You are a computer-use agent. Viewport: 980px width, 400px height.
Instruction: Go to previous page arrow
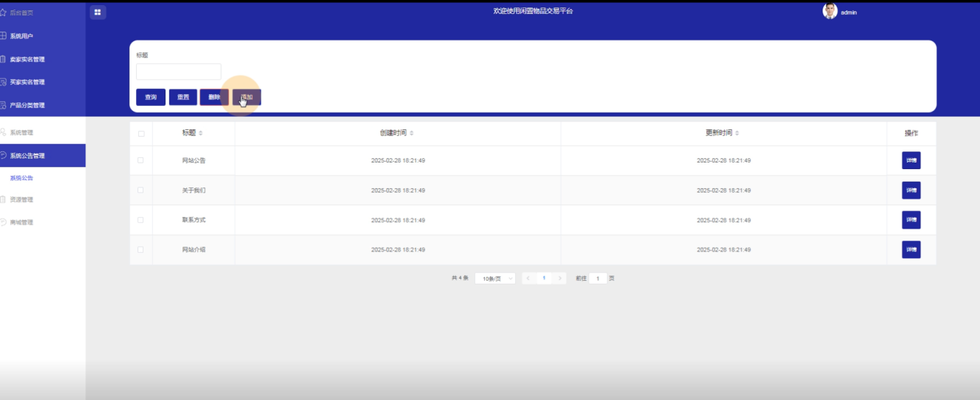coord(528,279)
